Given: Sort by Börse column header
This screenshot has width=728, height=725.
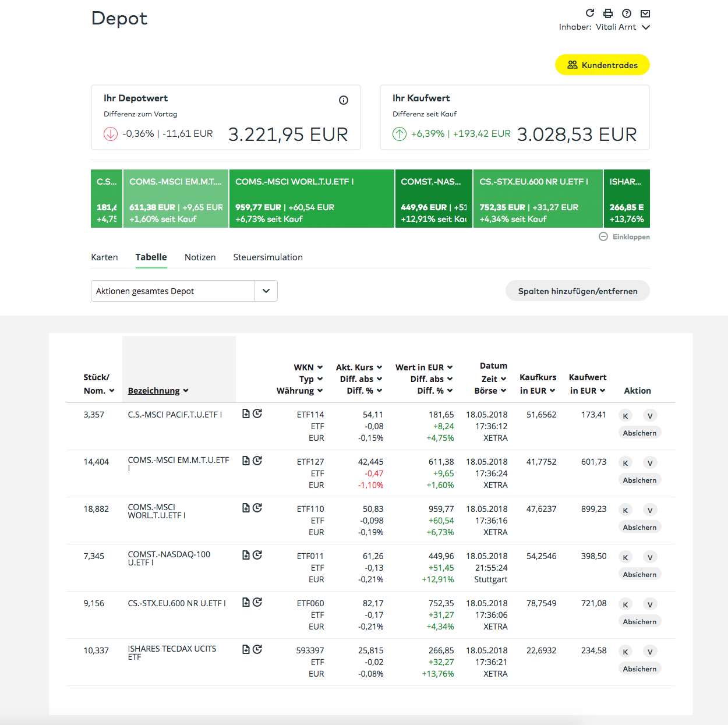Looking at the screenshot, I should pyautogui.click(x=490, y=391).
